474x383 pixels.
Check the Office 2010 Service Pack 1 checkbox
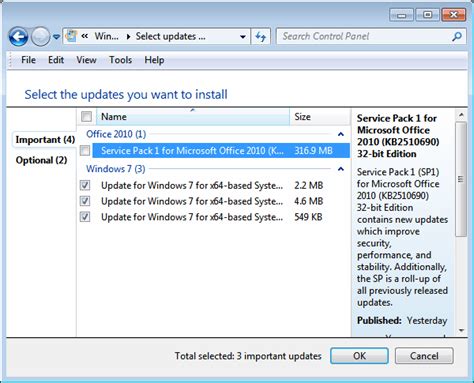pos(85,151)
